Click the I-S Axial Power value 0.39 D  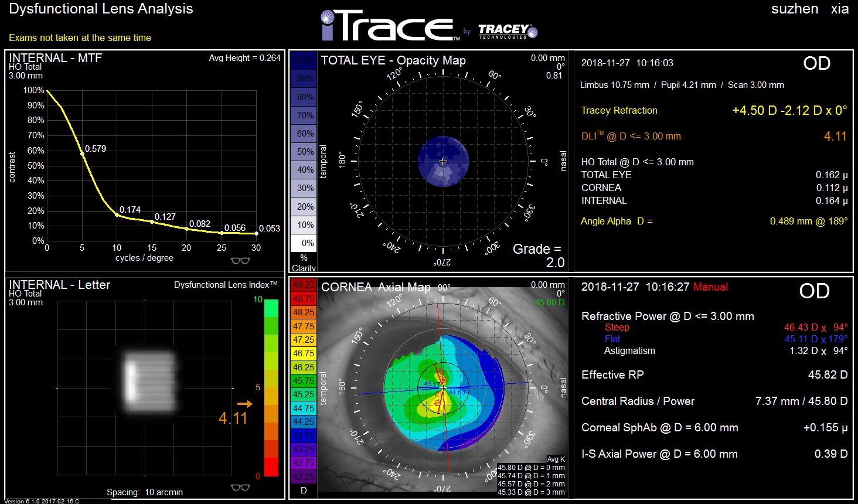click(831, 454)
